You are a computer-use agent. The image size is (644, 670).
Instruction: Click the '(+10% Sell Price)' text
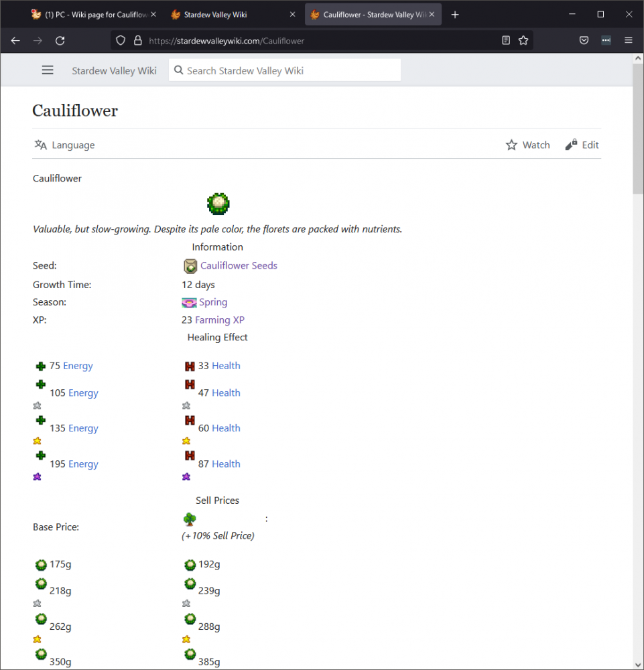[x=218, y=536]
